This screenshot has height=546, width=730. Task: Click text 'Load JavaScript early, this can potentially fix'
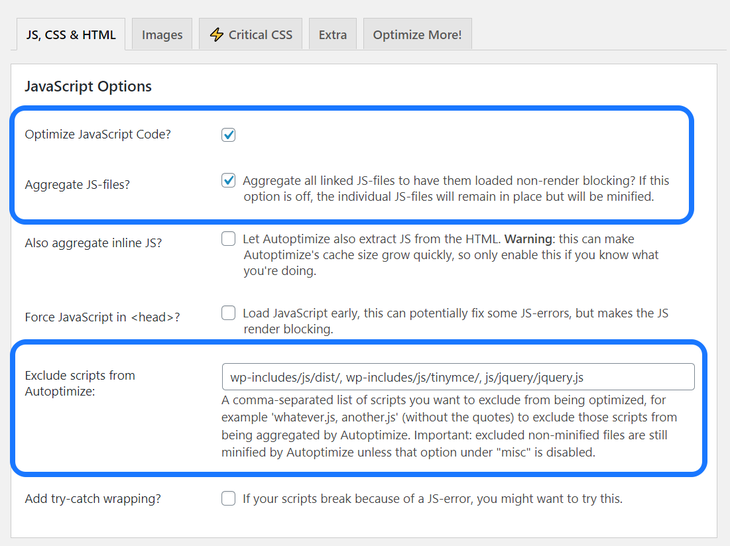pos(455,321)
